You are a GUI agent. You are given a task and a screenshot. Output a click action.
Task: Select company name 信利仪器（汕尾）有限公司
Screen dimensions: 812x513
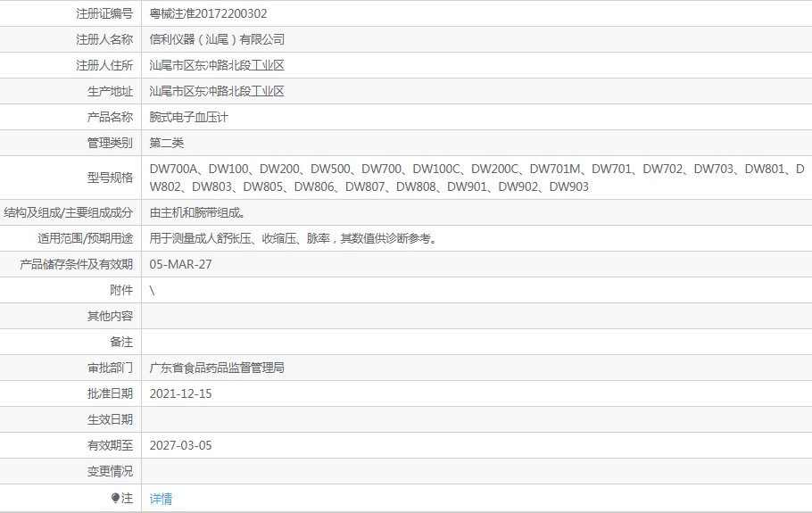pos(217,39)
